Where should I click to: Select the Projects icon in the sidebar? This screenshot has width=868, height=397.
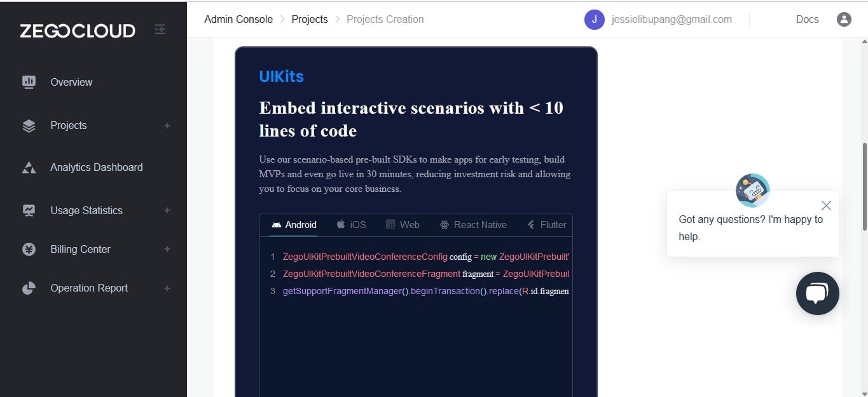tap(29, 125)
